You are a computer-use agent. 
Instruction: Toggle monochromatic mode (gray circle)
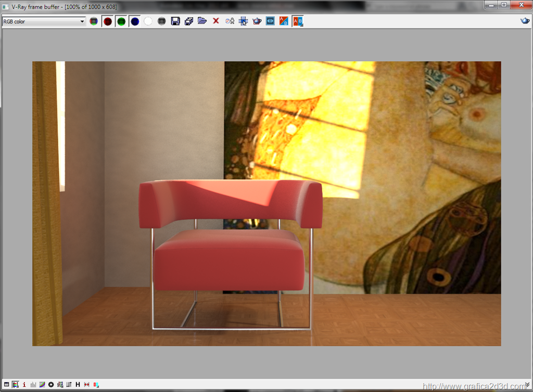pos(162,21)
